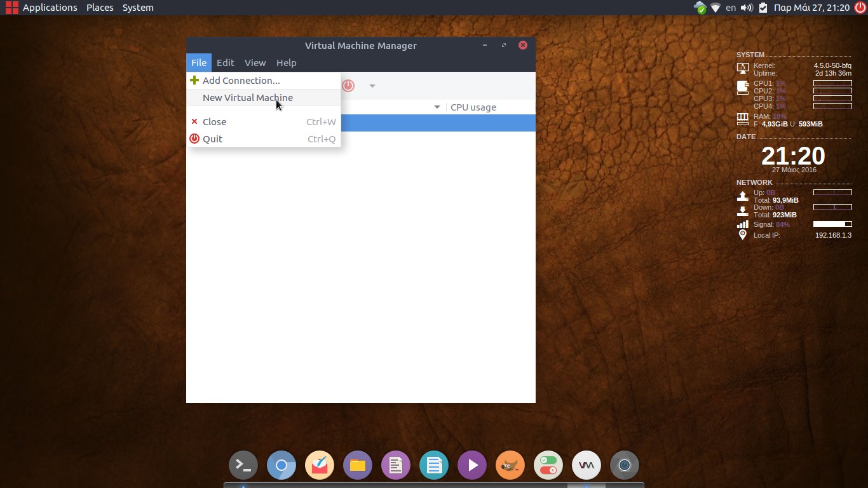Open the file manager folder dock icon

pyautogui.click(x=358, y=466)
